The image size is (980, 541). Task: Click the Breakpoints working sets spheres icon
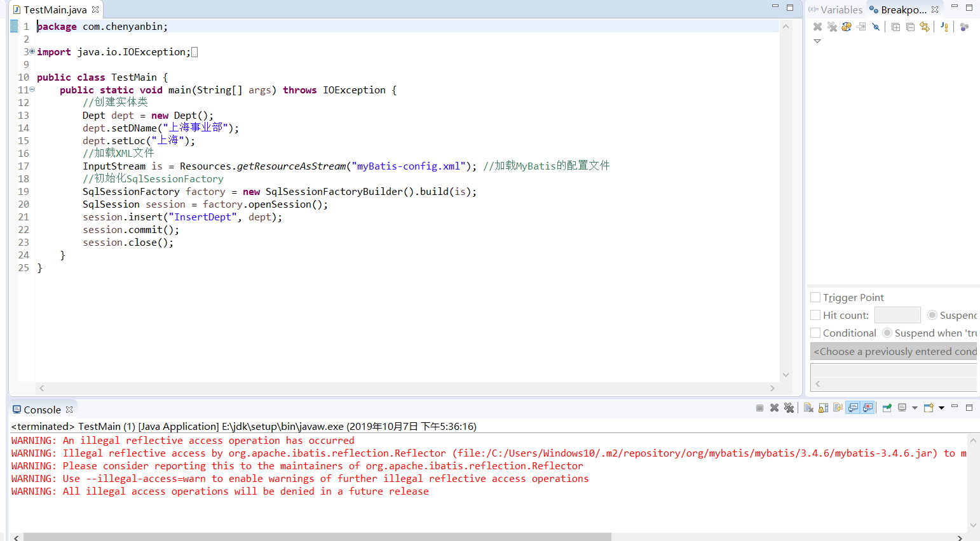tap(964, 27)
